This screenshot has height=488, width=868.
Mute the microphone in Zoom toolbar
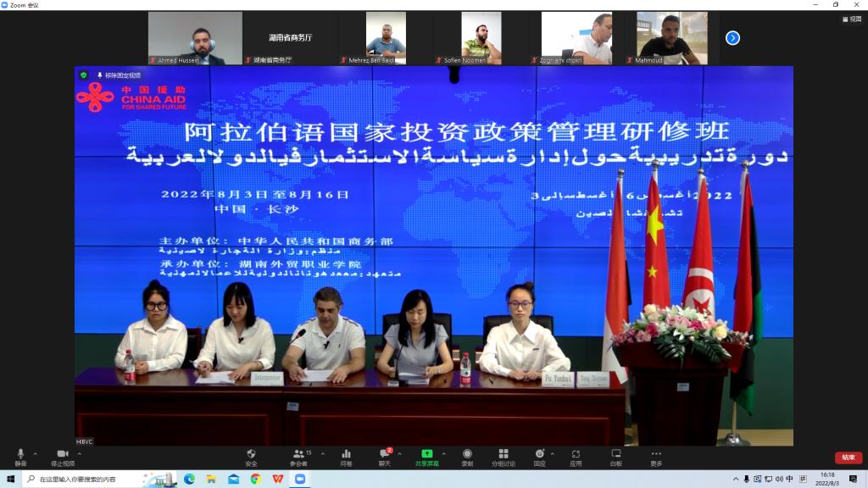[x=20, y=457]
